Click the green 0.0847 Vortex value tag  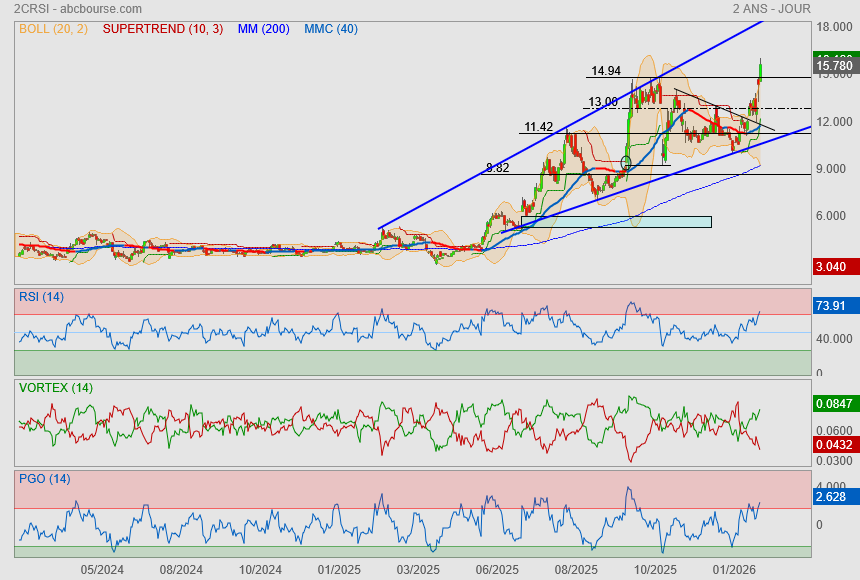[x=834, y=405]
